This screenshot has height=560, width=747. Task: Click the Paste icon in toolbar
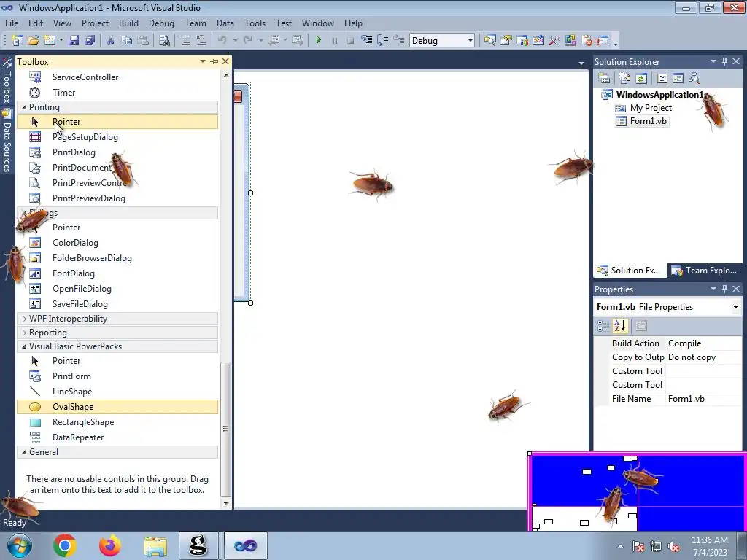(142, 41)
